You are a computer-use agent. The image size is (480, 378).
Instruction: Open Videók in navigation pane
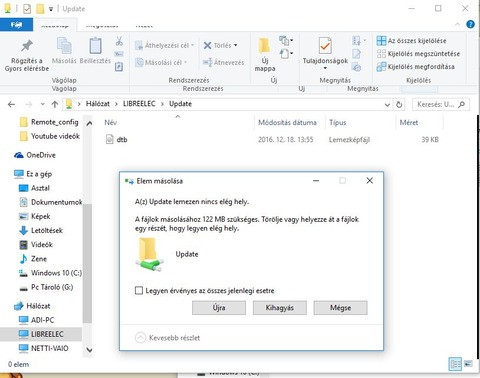(x=36, y=245)
